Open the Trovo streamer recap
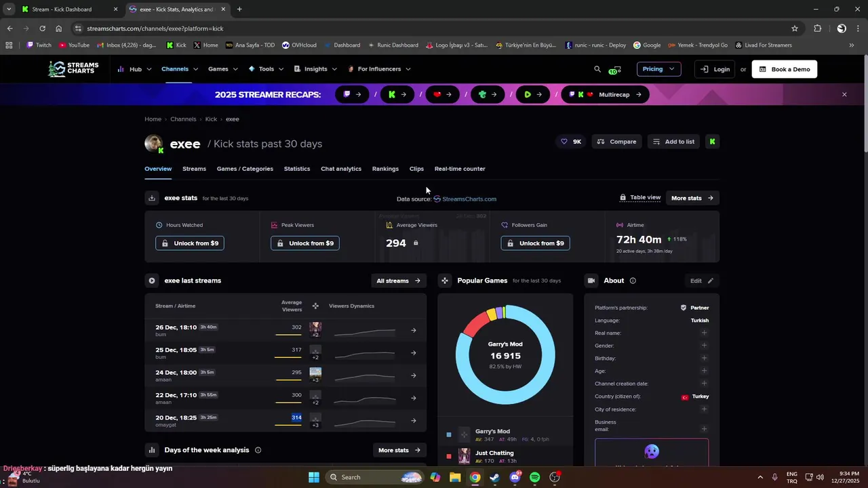 (x=488, y=95)
